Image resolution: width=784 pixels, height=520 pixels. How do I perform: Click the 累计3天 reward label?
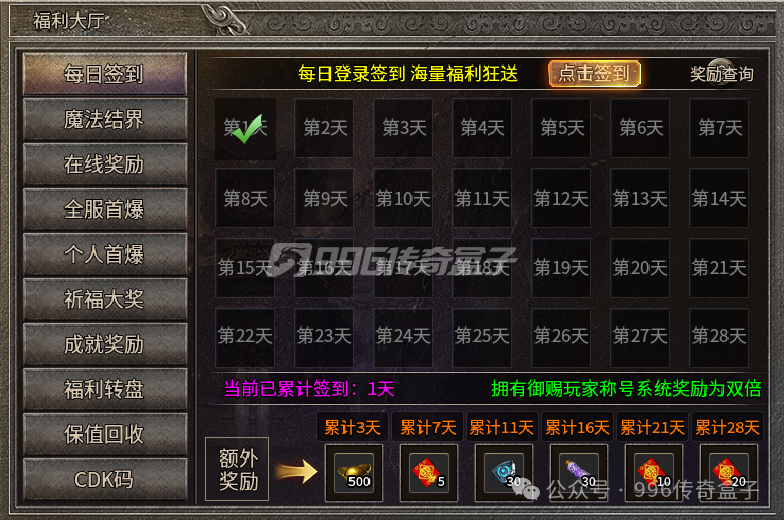[x=352, y=428]
